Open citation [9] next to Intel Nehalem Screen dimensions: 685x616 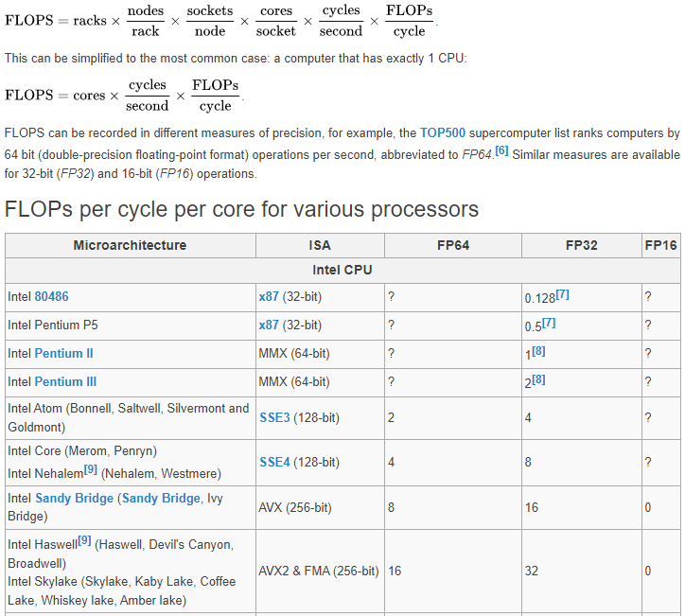tap(91, 468)
